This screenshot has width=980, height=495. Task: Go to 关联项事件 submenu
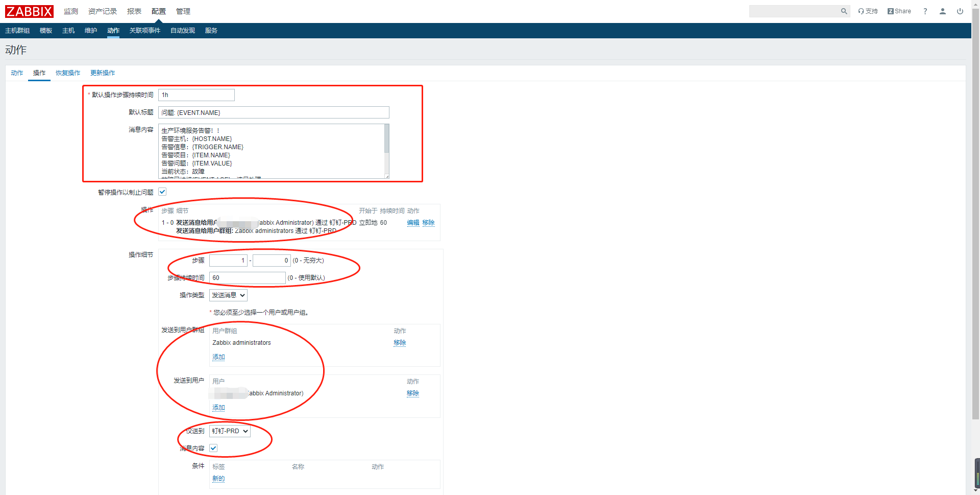pos(145,31)
